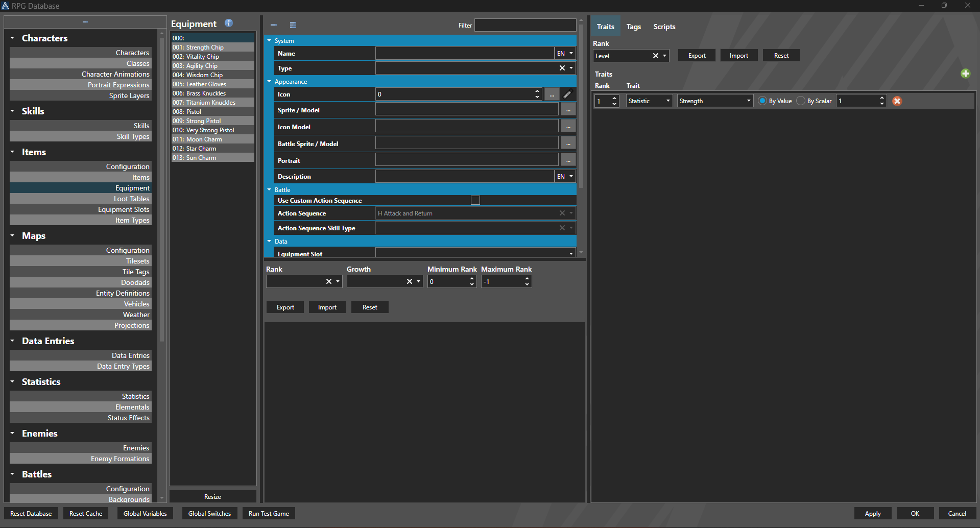Delete the Strength trait with red X icon
The image size is (980, 528).
(897, 101)
